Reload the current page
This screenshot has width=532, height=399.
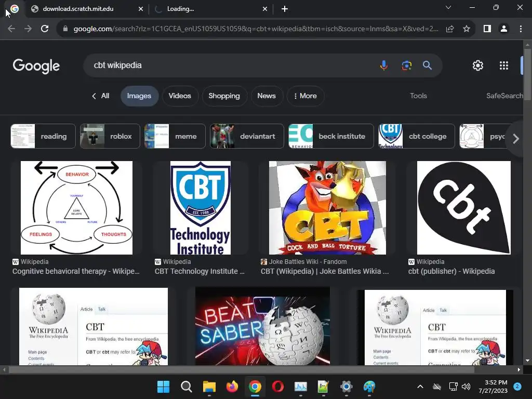coord(45,29)
